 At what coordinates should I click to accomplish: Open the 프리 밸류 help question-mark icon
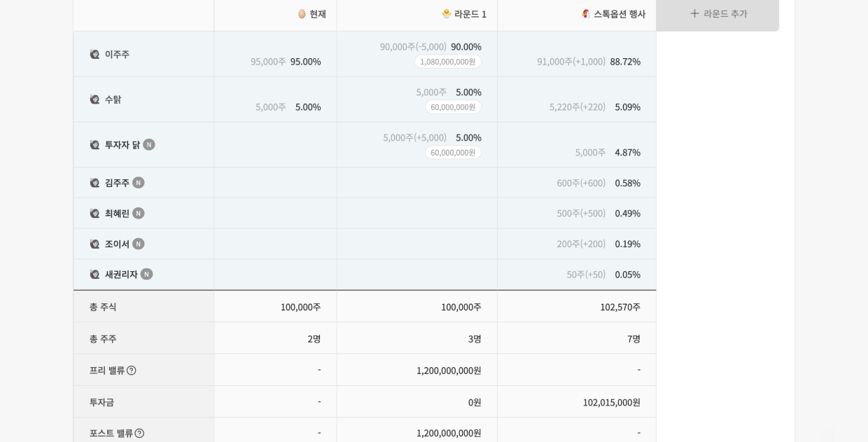tap(133, 370)
